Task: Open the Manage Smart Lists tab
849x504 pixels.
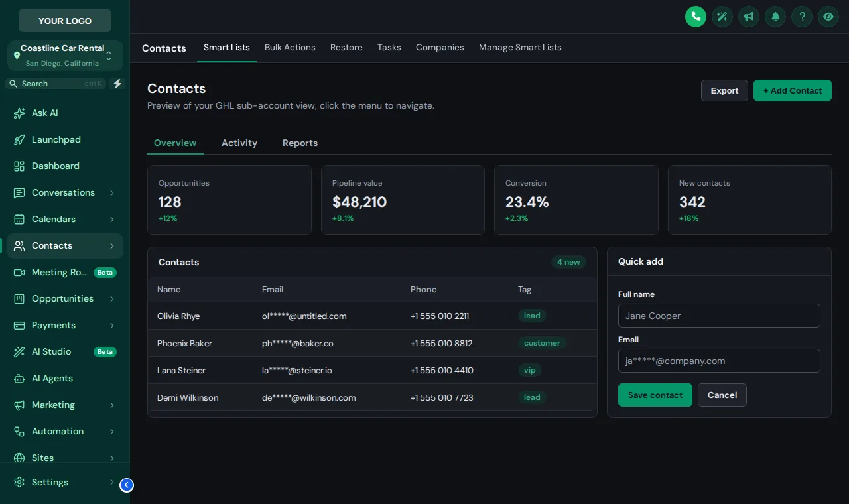Action: click(520, 48)
